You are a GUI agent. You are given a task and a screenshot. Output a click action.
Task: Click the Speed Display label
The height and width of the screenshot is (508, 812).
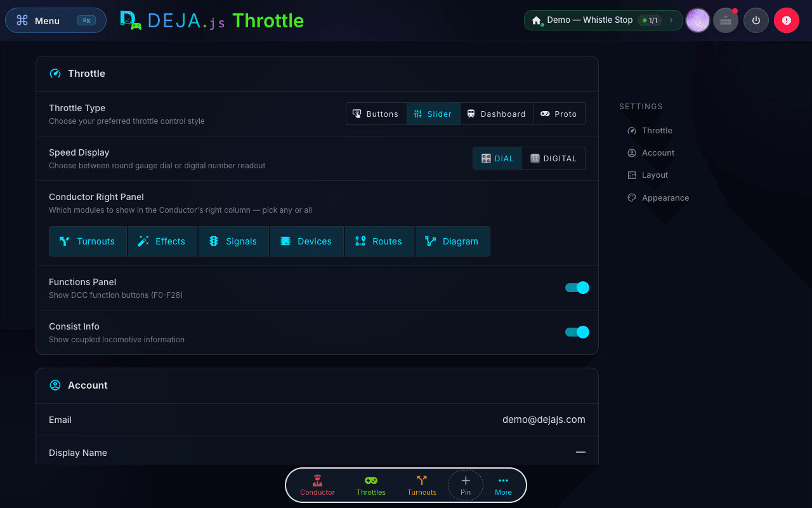tap(79, 152)
